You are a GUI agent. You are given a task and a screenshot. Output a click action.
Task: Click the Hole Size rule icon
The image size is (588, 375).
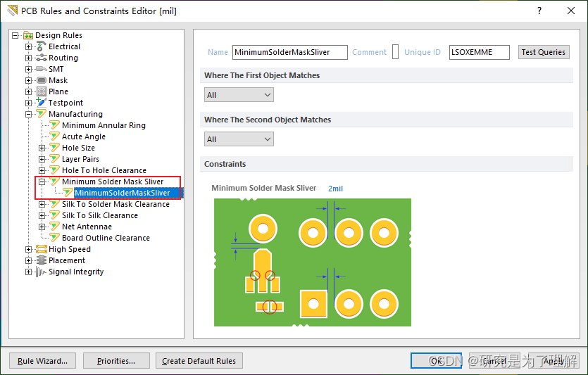(55, 148)
